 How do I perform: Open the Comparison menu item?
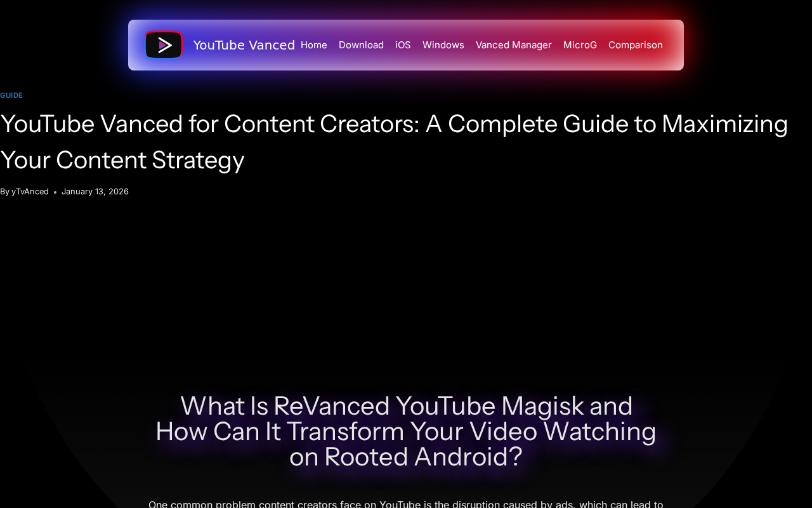coord(636,45)
